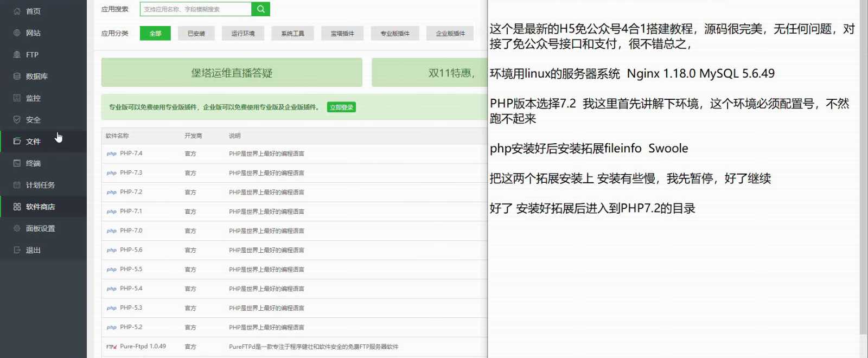Select the 系统工具 category tab
Screen dimensions: 868x358
coord(293,33)
